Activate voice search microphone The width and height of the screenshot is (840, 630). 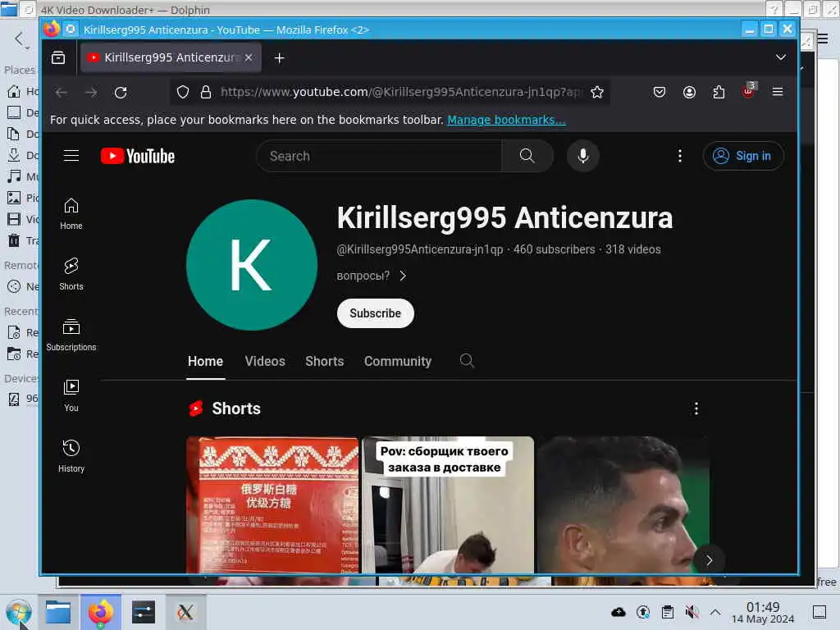click(583, 156)
